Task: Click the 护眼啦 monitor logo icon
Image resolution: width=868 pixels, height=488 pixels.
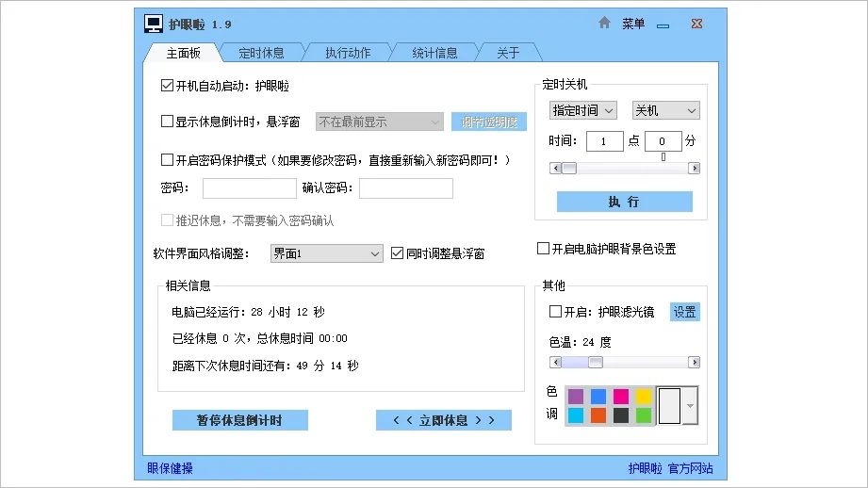Action: pyautogui.click(x=154, y=24)
